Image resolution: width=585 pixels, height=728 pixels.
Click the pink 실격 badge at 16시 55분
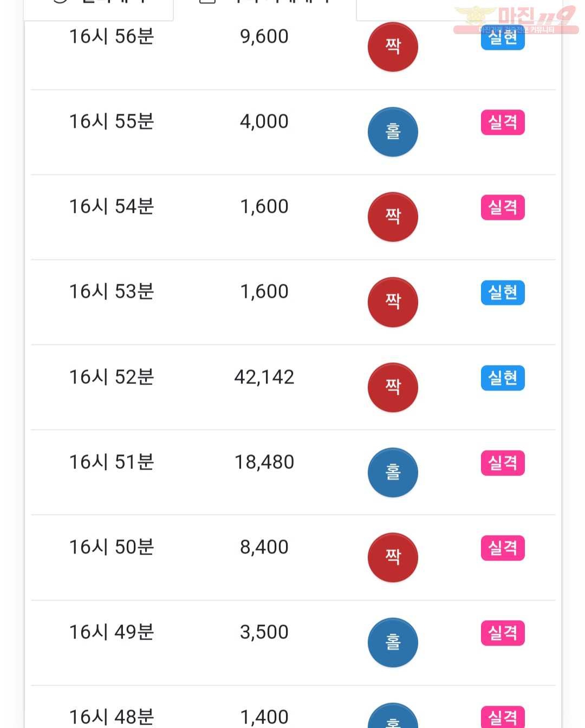(x=503, y=122)
